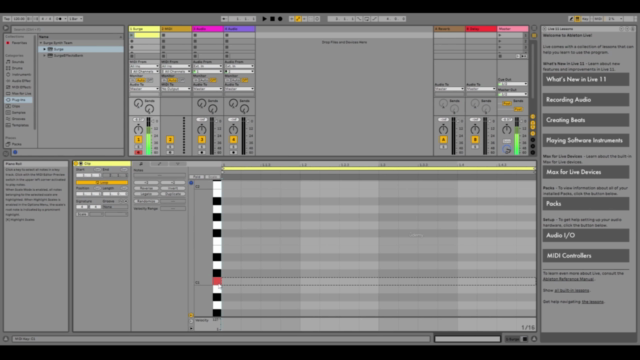The image size is (640, 360).
Task: Open Cue Out dropdown on Master track
Action: point(513,84)
